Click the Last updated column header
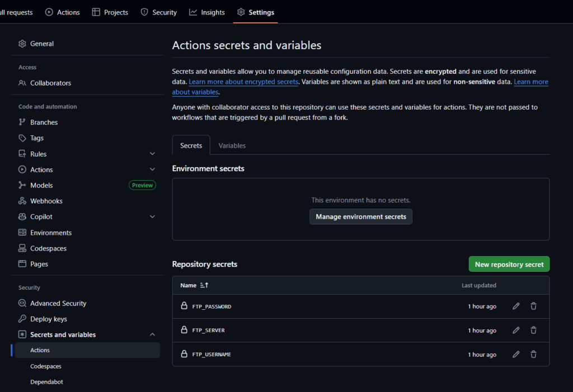The image size is (573, 392). point(479,285)
